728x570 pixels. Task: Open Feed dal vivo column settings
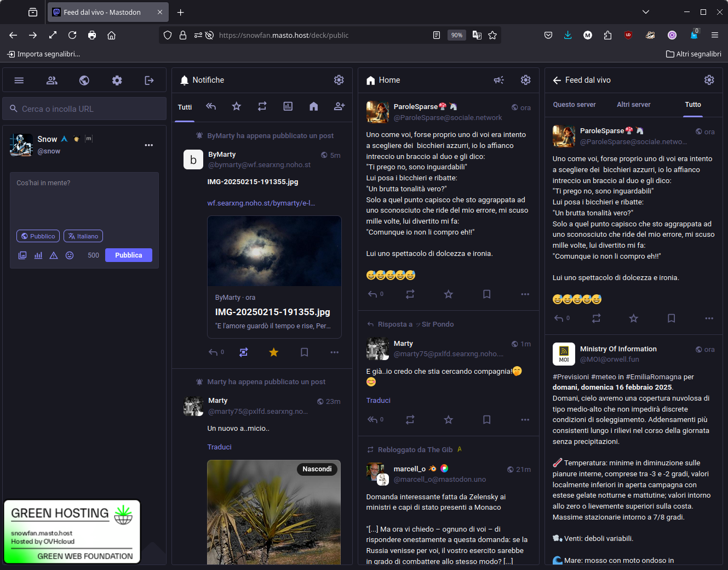[709, 80]
